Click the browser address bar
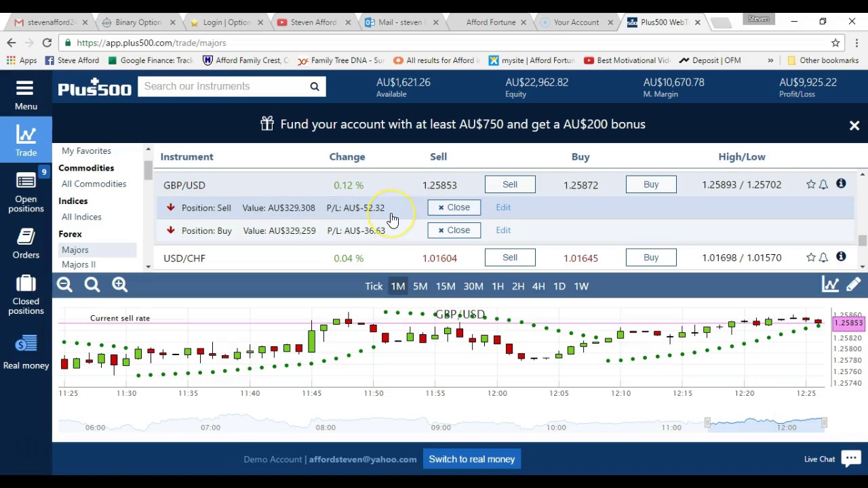868x488 pixels. click(448, 43)
